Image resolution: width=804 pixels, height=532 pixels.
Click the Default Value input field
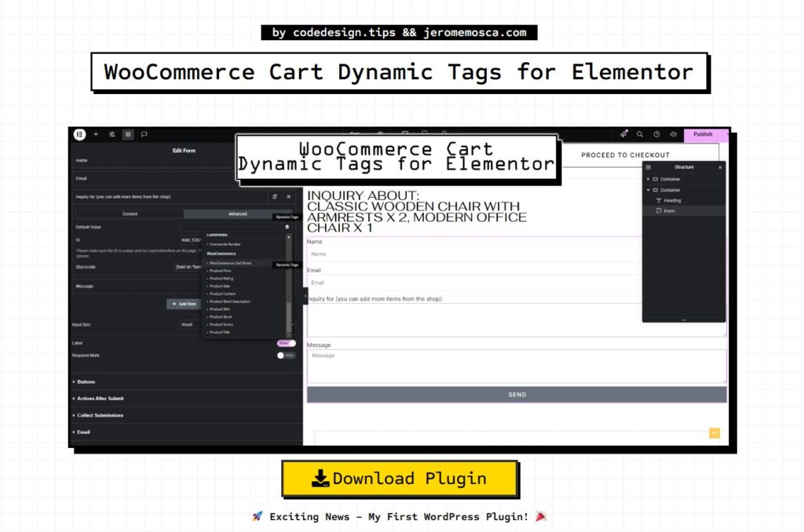(231, 227)
